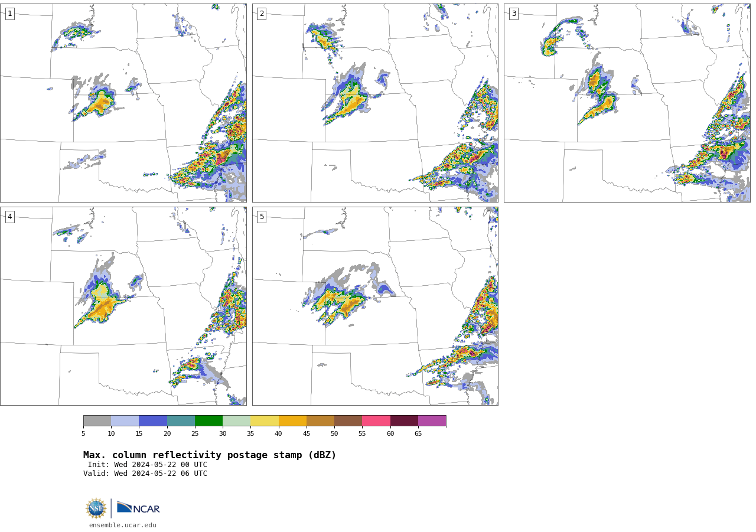
Task: Select the brown 50-55 dBZ swatch
Action: pyautogui.click(x=348, y=421)
